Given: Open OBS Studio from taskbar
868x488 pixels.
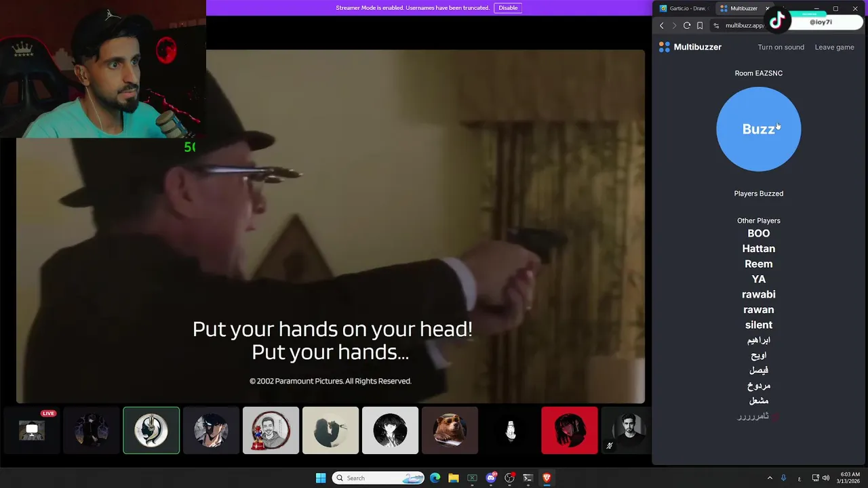Looking at the screenshot, I should 509,478.
